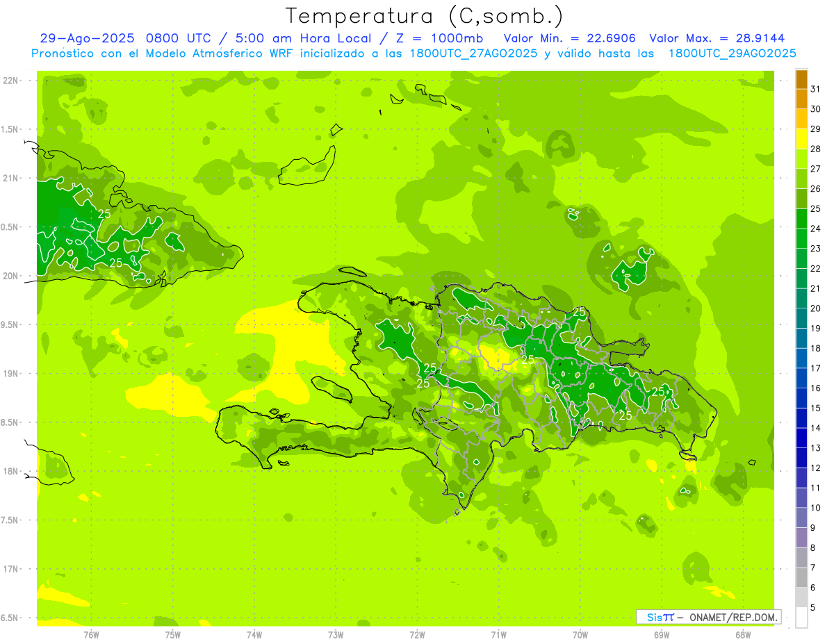Pick the teal legend swatch between 19 and 20
Viewport: 834px width, 644px height.
801,318
